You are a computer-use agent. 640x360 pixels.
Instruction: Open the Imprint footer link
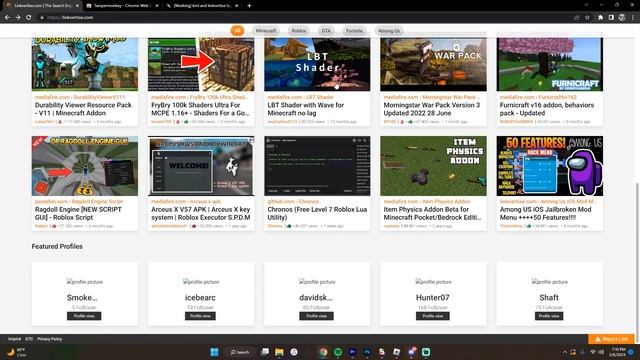click(x=14, y=339)
